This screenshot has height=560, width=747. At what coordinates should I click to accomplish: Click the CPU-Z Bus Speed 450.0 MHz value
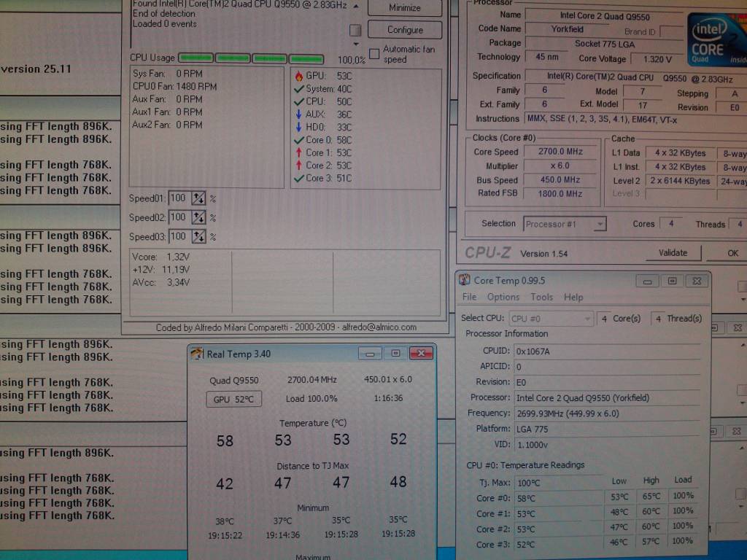[560, 179]
